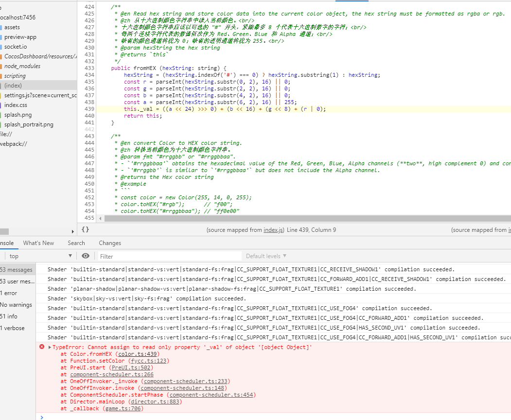Click the file navigator horizontal scrollbar
This screenshot has width=511, height=420.
pos(4,232)
